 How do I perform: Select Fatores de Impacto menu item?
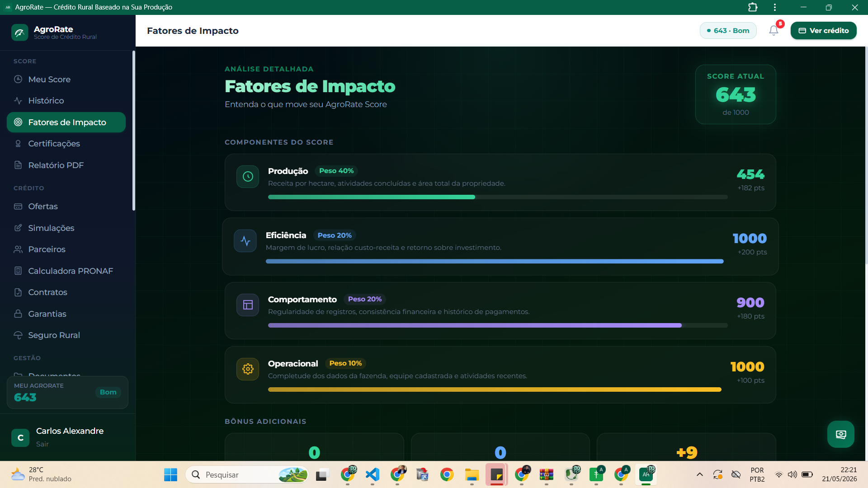pos(66,122)
